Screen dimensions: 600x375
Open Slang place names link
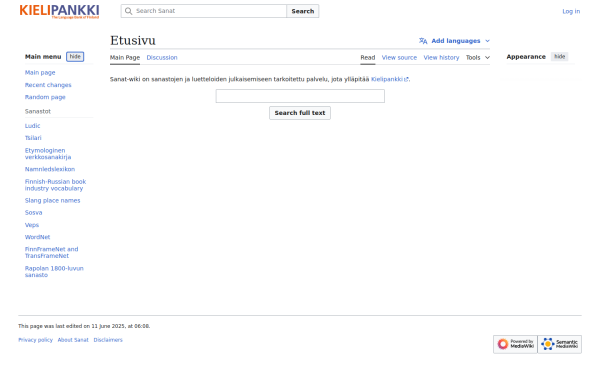(52, 201)
